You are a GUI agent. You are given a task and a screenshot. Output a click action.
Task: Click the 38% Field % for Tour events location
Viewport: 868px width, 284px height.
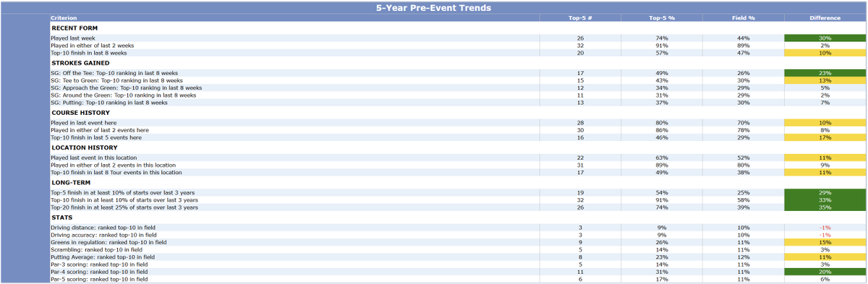point(743,172)
